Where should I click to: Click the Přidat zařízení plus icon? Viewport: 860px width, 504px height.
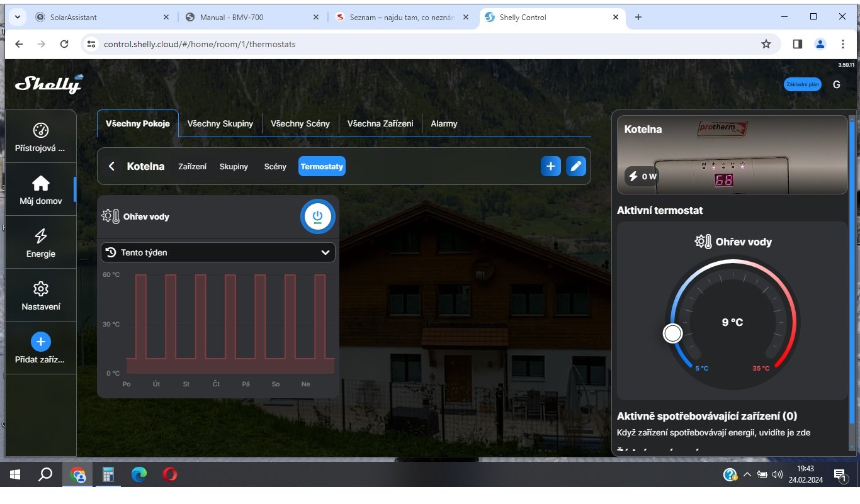click(x=41, y=342)
